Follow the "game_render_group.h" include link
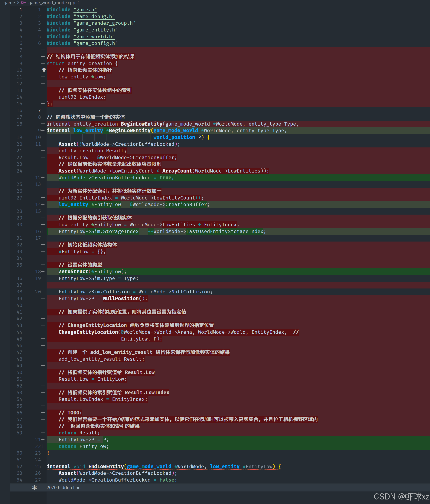430x504 pixels. click(105, 23)
